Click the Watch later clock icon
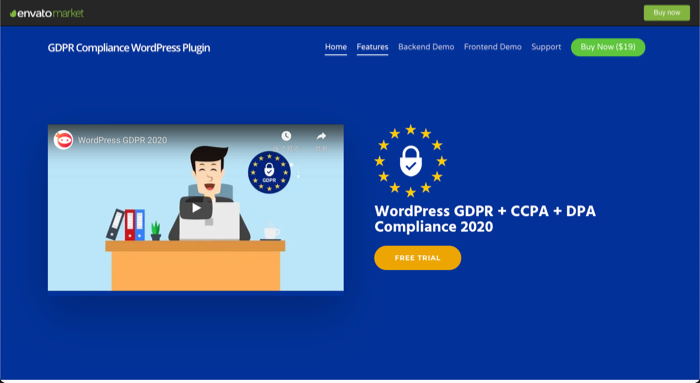The height and width of the screenshot is (383, 700). coord(286,136)
